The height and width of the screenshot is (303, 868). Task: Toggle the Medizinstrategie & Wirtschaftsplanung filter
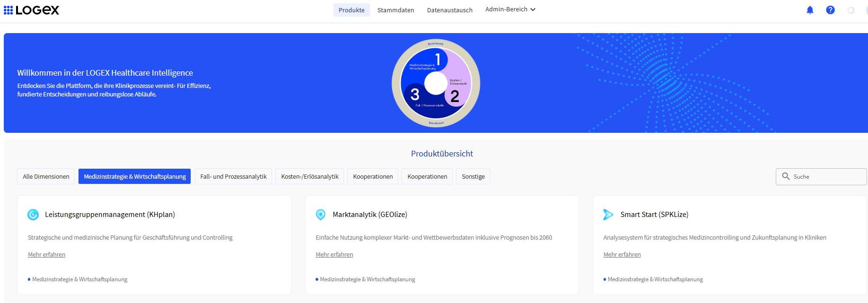click(x=135, y=176)
